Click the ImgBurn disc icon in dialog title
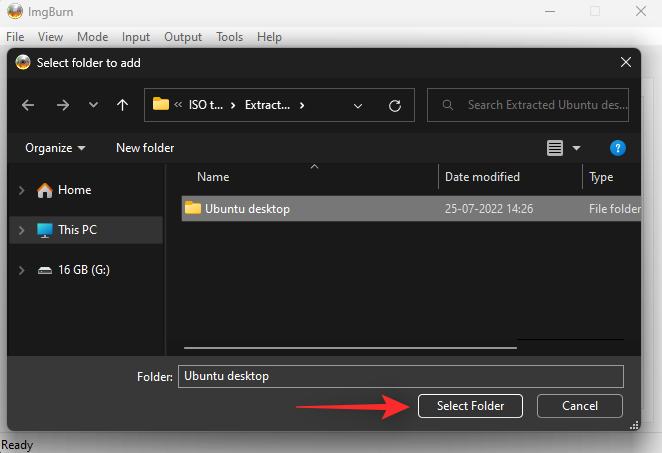Screen dimensions: 662x453 (23, 62)
